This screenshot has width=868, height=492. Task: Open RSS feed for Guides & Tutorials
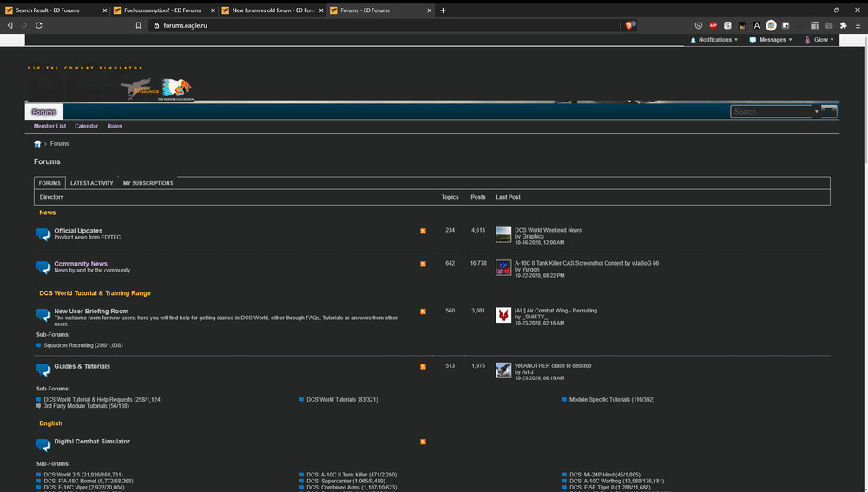coord(423,367)
